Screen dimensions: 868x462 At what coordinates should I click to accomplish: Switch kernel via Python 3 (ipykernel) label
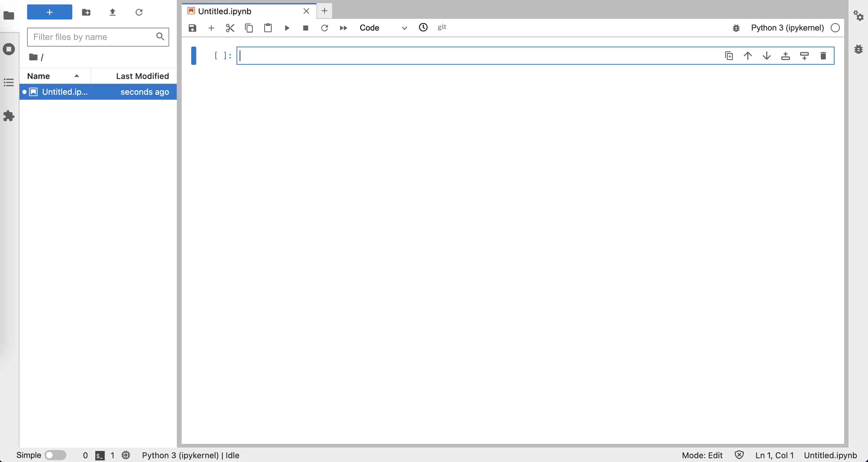(x=787, y=28)
